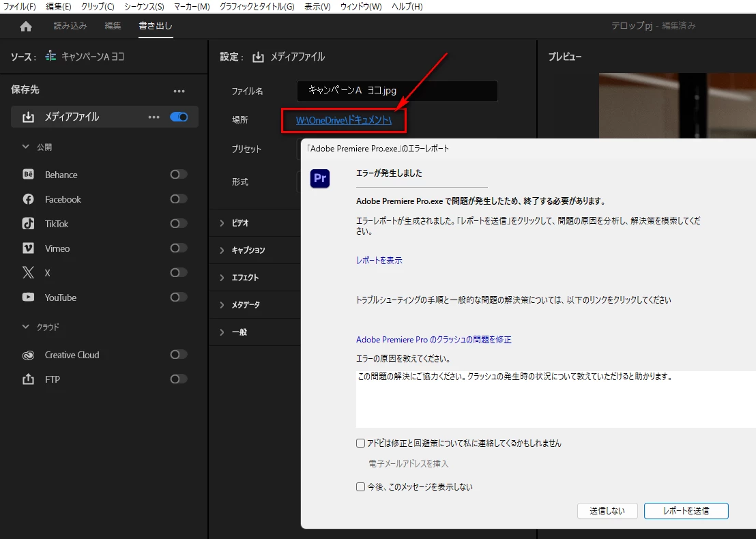The height and width of the screenshot is (539, 756).
Task: Click the media file export icon in 設定 header
Action: pos(259,57)
